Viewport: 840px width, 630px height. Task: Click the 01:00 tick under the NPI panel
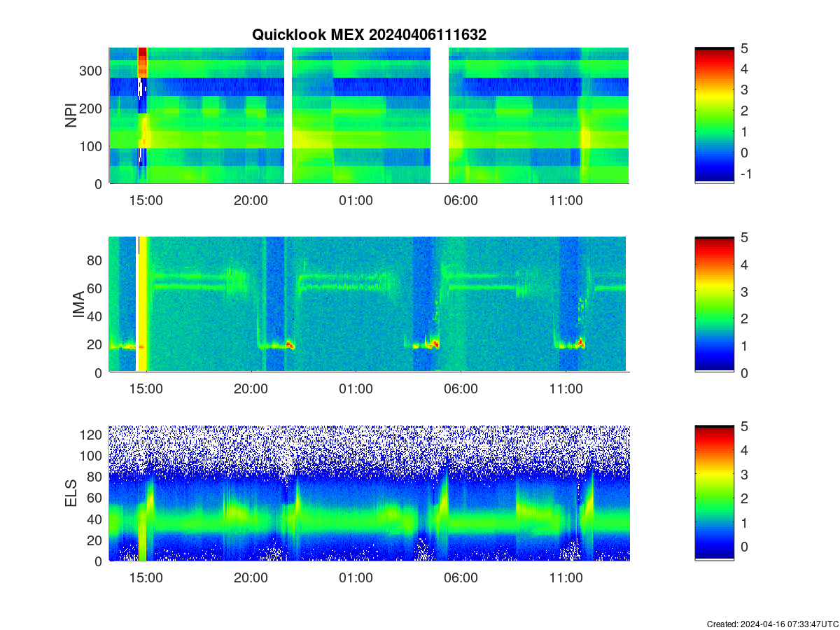click(356, 201)
